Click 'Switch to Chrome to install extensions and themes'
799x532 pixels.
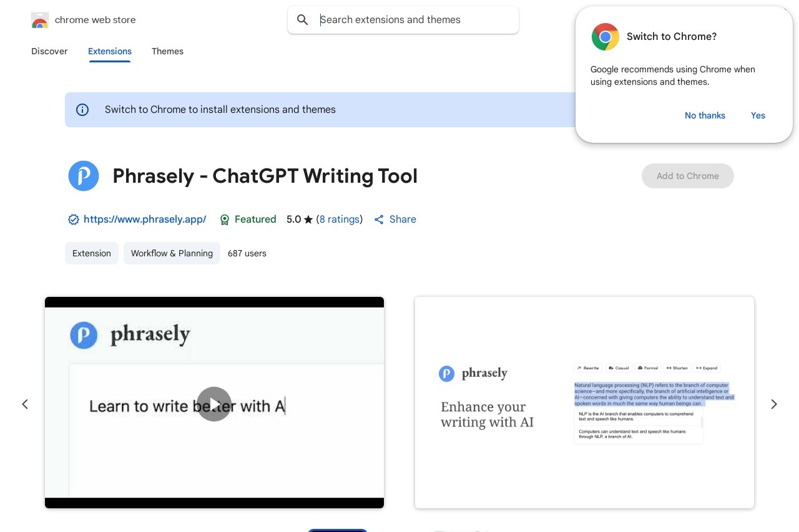tap(220, 110)
